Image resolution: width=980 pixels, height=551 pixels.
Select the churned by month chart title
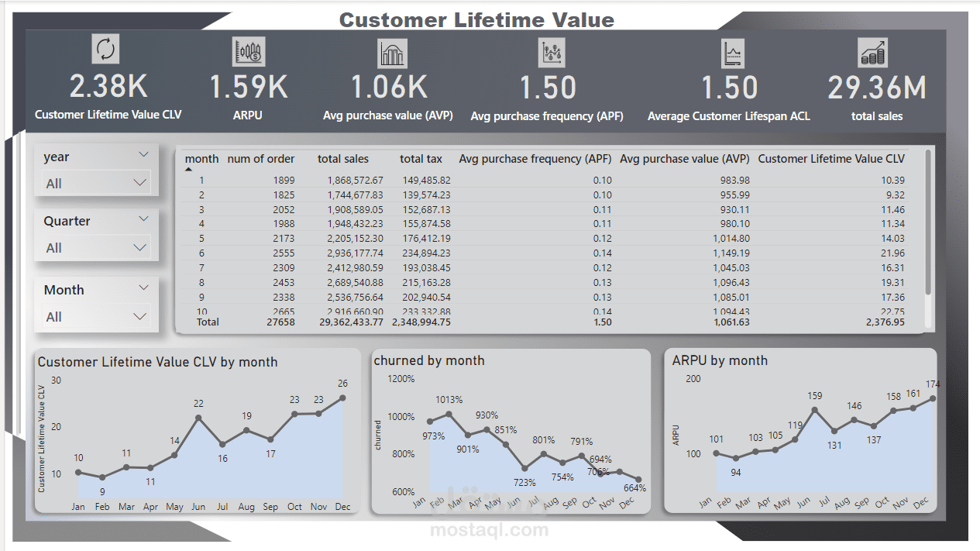[429, 360]
